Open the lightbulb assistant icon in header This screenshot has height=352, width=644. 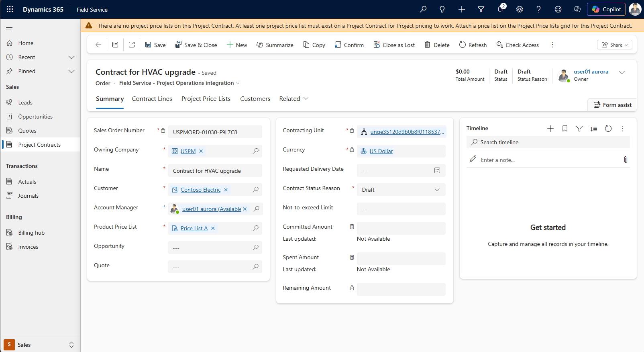(442, 9)
